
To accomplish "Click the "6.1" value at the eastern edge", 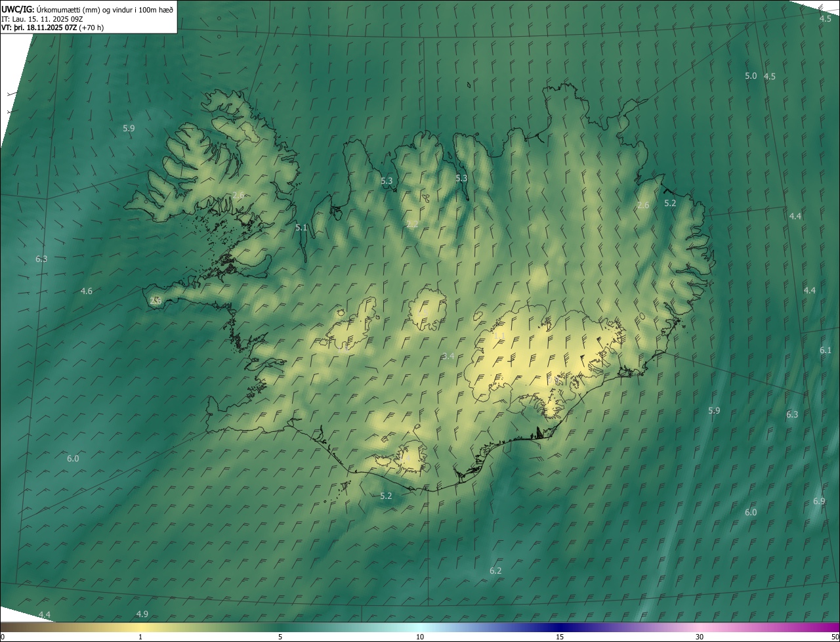I will coord(826,350).
